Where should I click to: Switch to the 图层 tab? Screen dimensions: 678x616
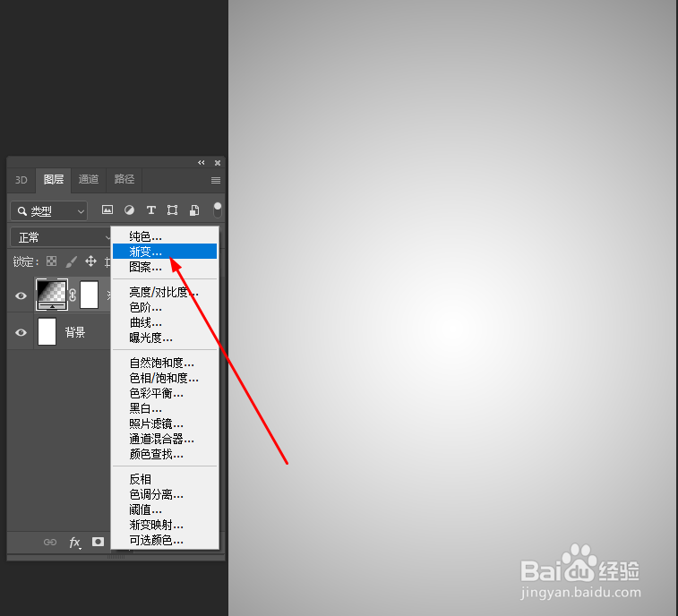tap(54, 180)
